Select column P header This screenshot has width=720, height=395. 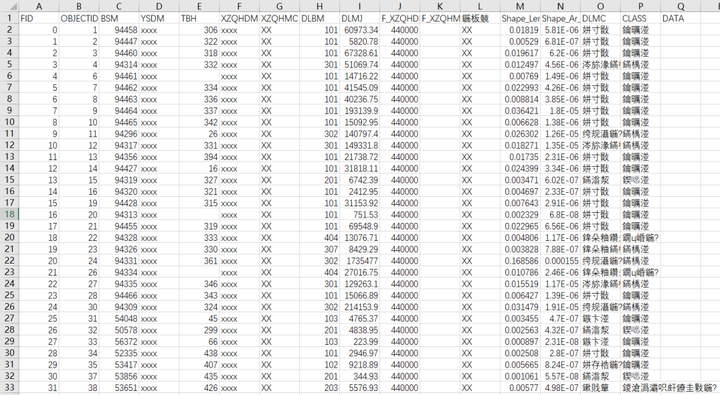point(641,6)
